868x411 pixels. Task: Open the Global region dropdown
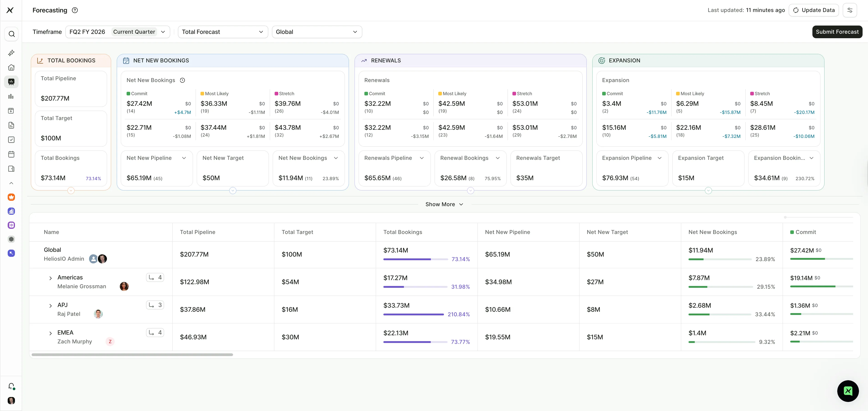pos(317,32)
